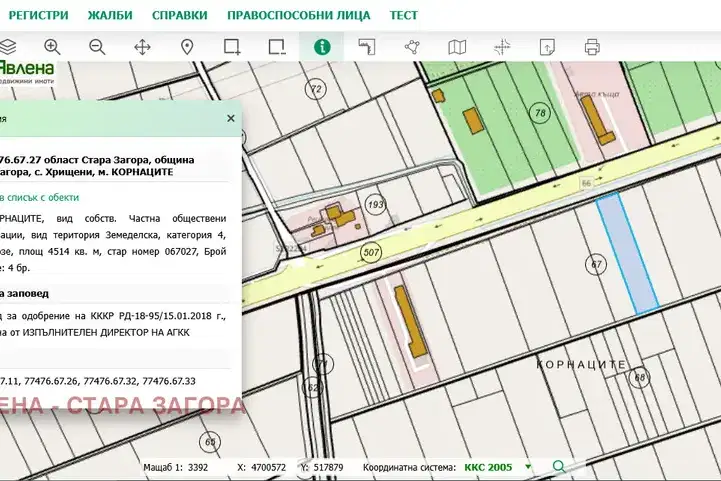The image size is (721, 481).
Task: Print the map with printer icon
Action: click(x=592, y=47)
